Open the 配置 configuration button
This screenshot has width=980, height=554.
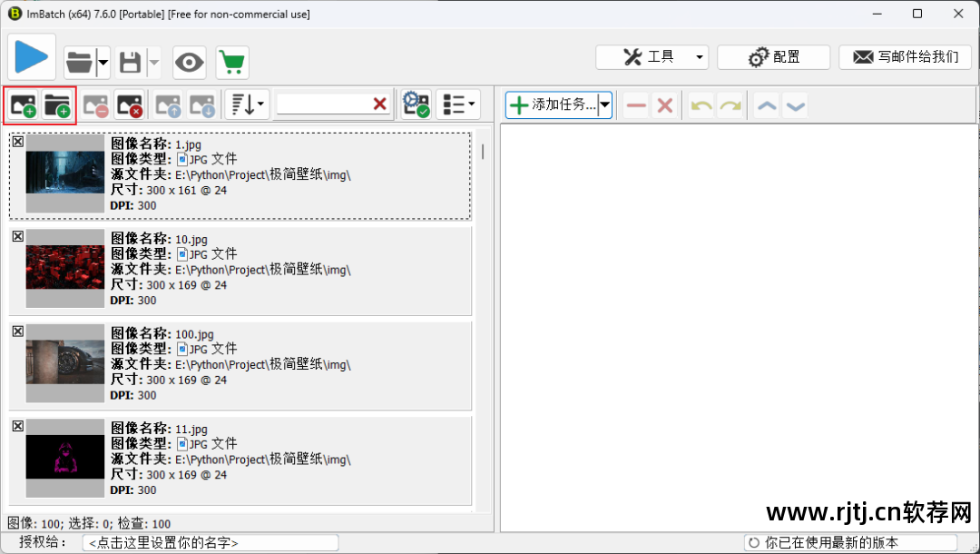(x=774, y=57)
